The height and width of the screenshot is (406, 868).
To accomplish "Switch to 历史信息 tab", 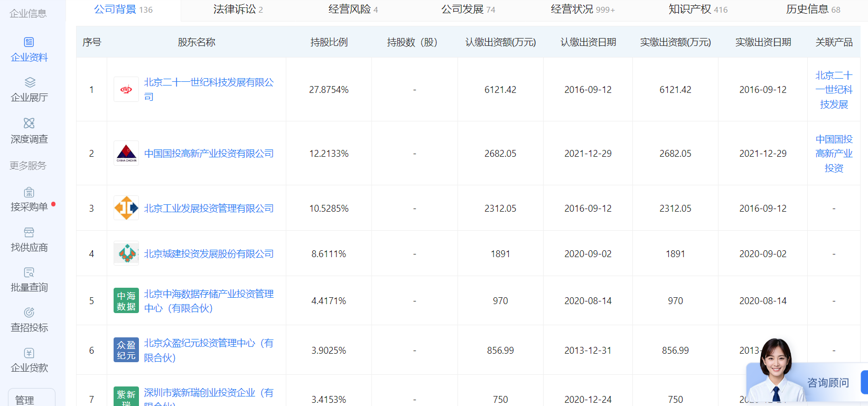I will pos(813,9).
